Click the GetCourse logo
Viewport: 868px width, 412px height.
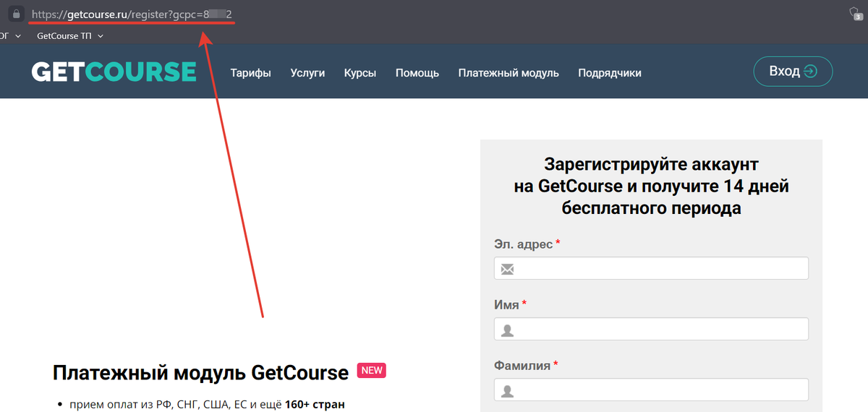pos(114,72)
